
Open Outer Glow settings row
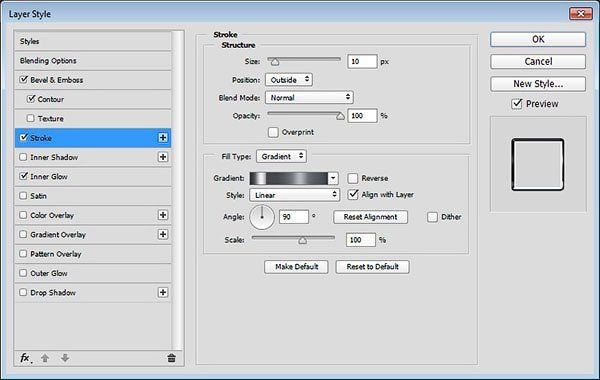[x=93, y=273]
